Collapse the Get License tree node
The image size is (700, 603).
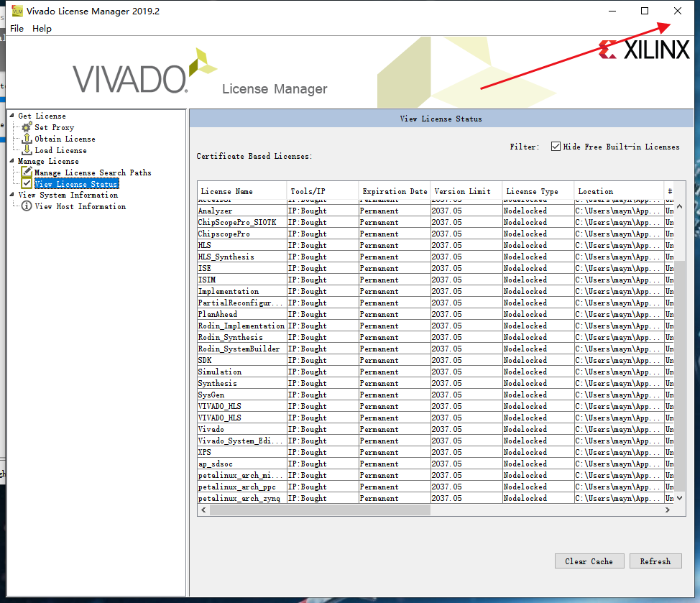pos(11,115)
